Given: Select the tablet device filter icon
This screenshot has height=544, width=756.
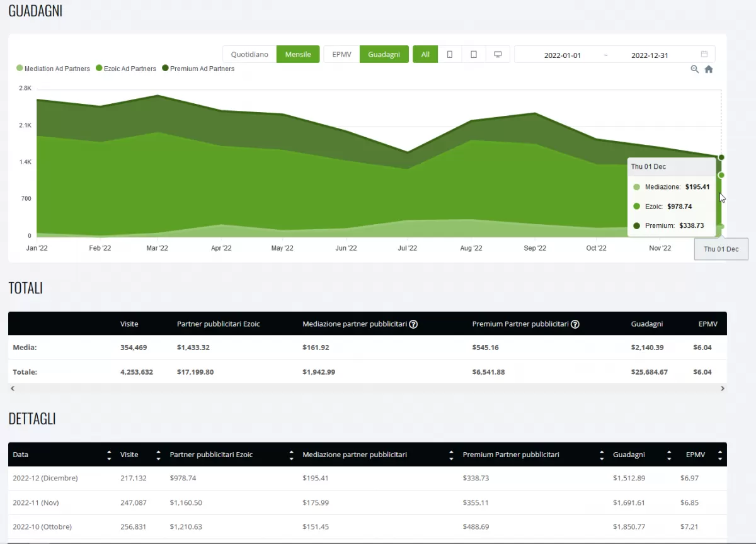Looking at the screenshot, I should pyautogui.click(x=474, y=55).
